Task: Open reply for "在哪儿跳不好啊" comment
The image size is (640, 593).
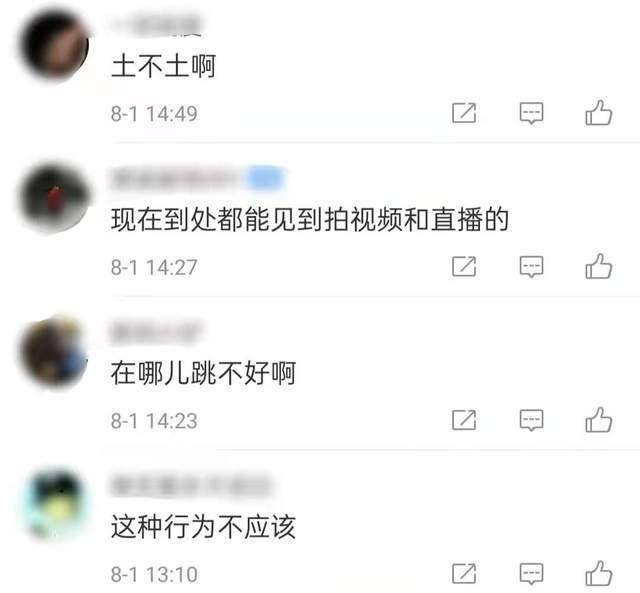Action: pos(531,420)
